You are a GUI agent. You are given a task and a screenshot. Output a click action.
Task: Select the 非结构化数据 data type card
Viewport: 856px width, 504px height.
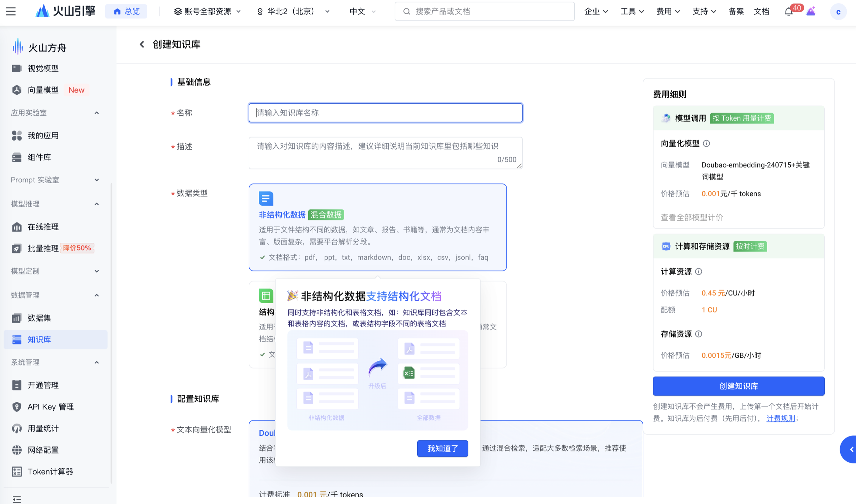pos(378,228)
